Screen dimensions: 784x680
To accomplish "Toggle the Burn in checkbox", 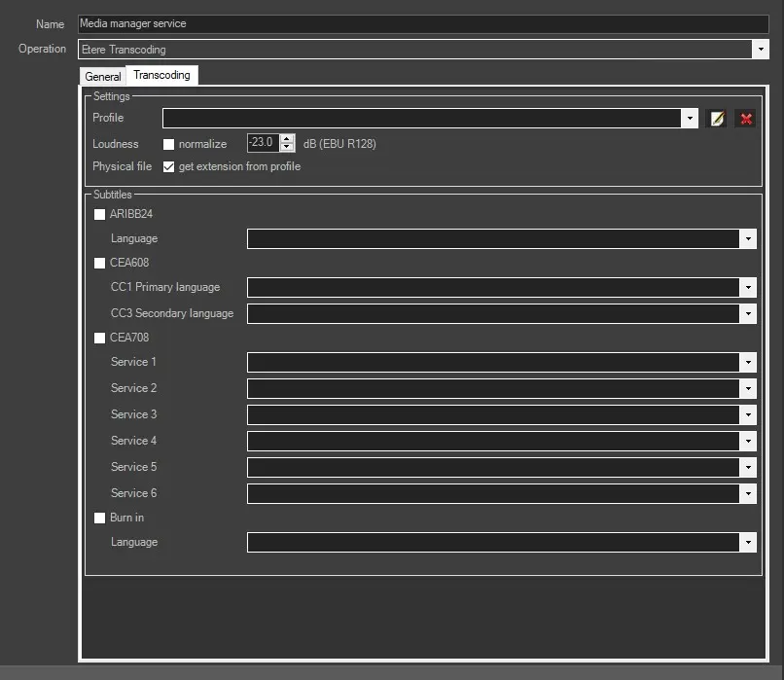I will [100, 519].
